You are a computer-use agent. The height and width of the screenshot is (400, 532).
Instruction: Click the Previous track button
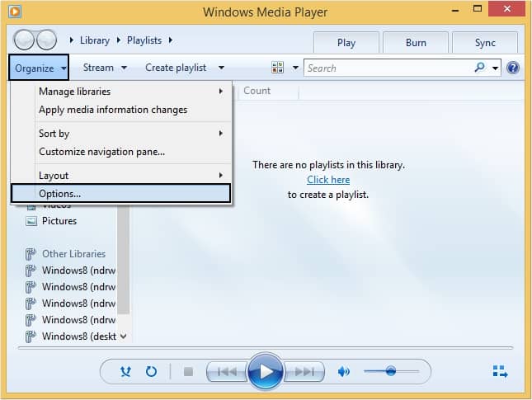coord(227,372)
